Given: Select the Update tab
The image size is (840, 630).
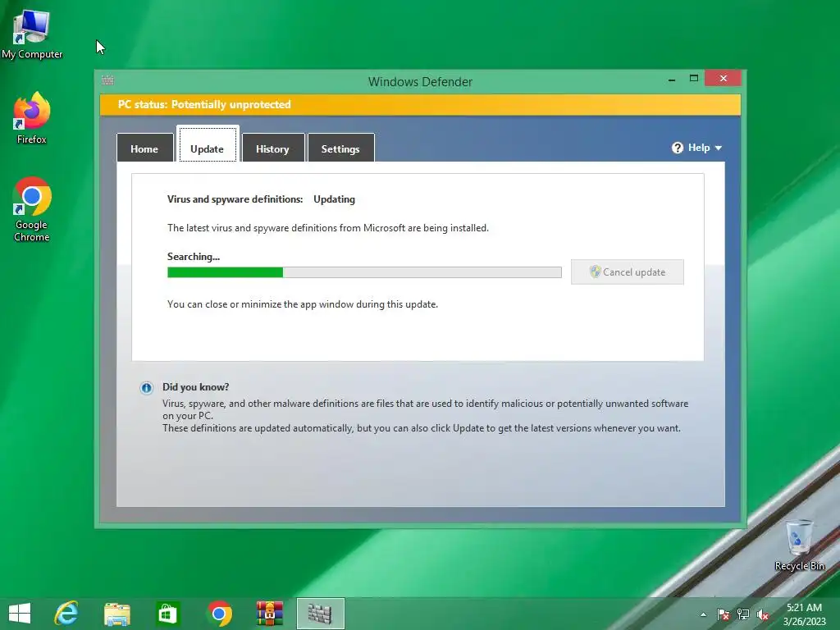Looking at the screenshot, I should coord(208,144).
